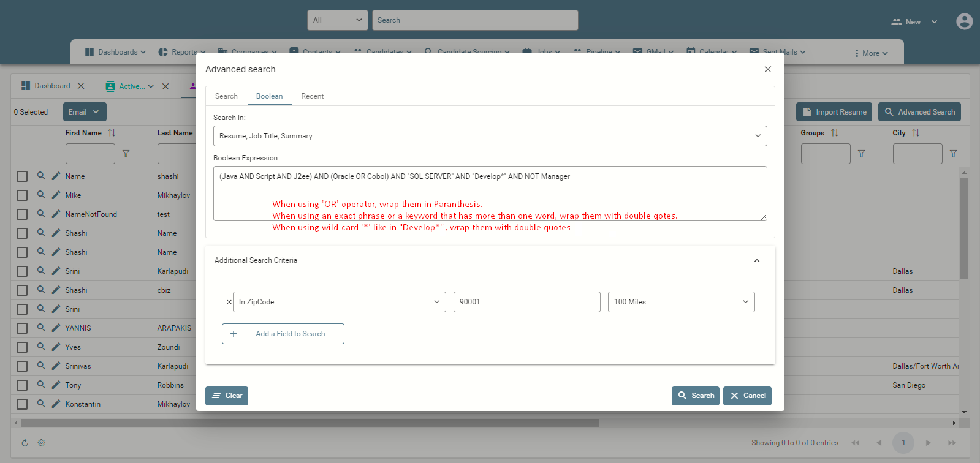Sort the Groups column
This screenshot has width=980, height=463.
835,133
